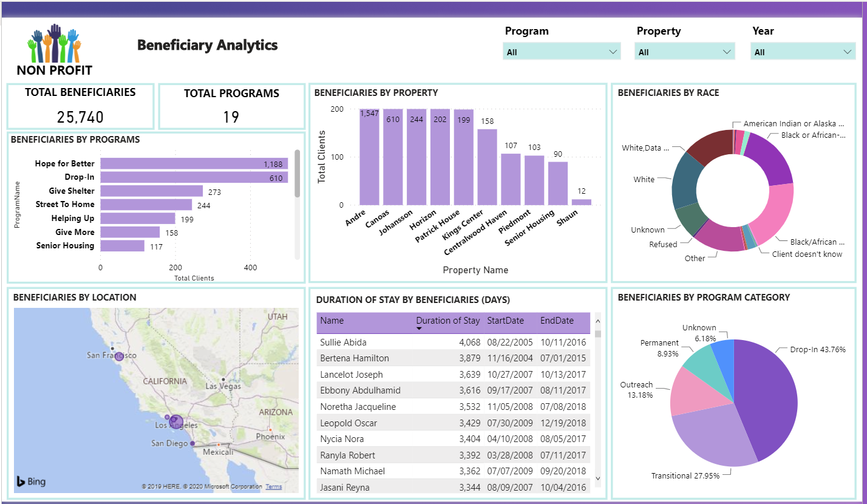Image resolution: width=867 pixels, height=504 pixels.
Task: Select the Street To Home bar
Action: click(x=146, y=205)
